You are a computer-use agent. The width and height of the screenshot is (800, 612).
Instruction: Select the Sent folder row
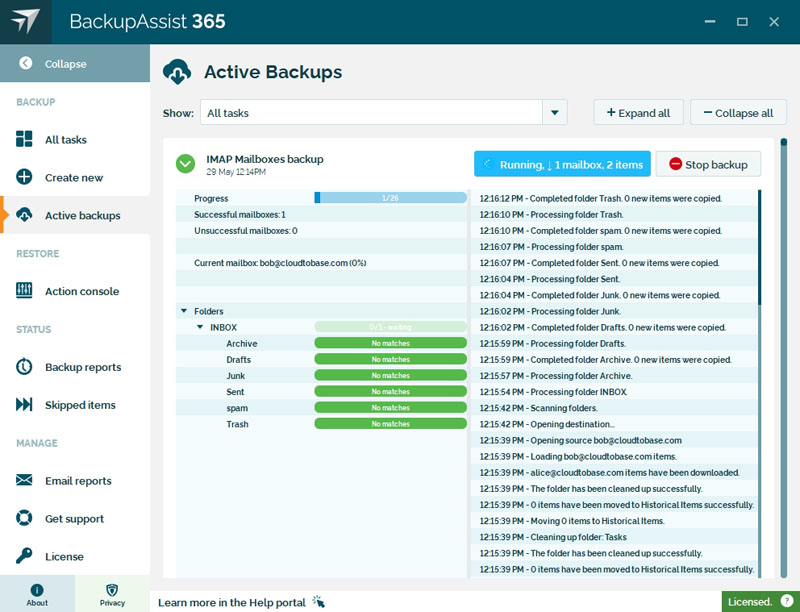[x=321, y=392]
